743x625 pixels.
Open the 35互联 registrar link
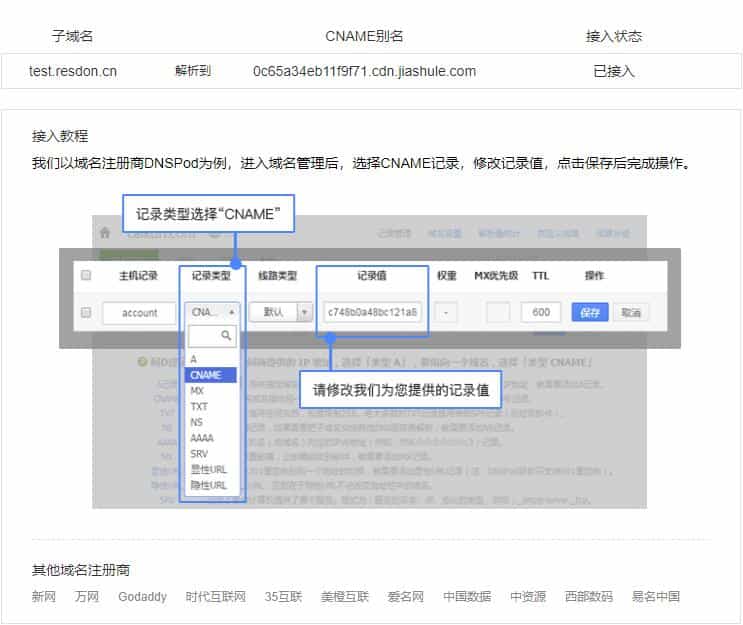pyautogui.click(x=283, y=596)
